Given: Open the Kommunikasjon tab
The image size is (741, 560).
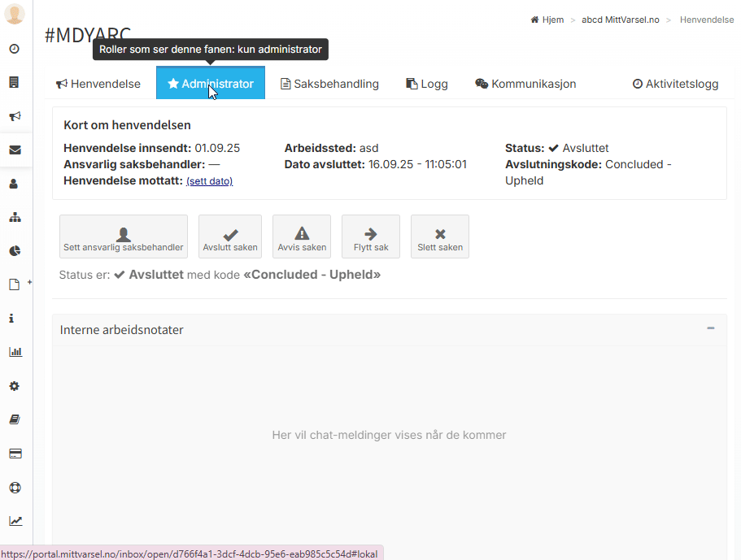Looking at the screenshot, I should (525, 84).
